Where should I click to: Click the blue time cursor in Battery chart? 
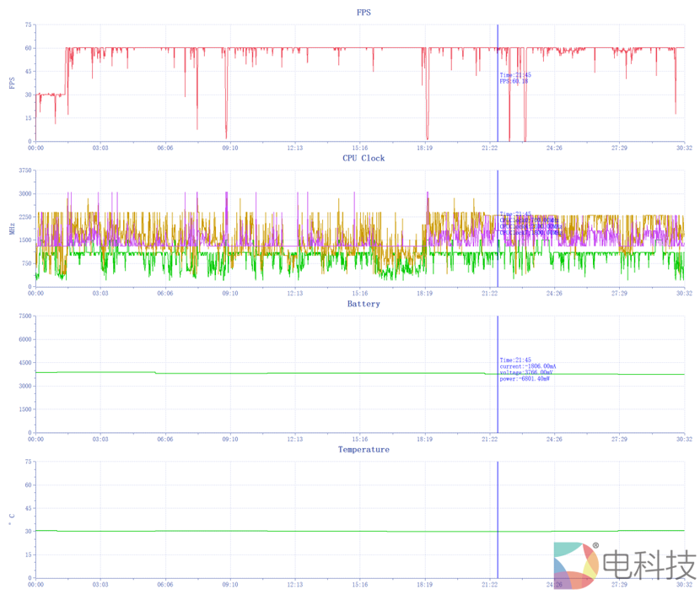pyautogui.click(x=498, y=405)
